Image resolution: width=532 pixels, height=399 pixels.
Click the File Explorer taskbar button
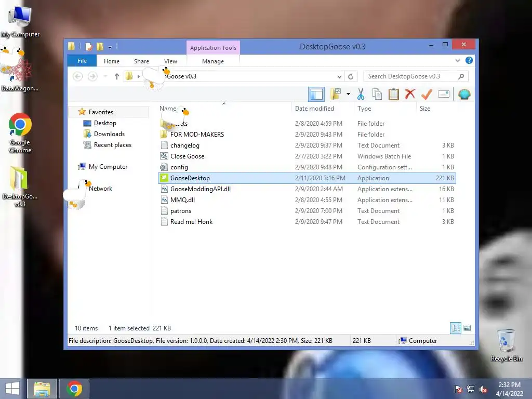pyautogui.click(x=42, y=389)
